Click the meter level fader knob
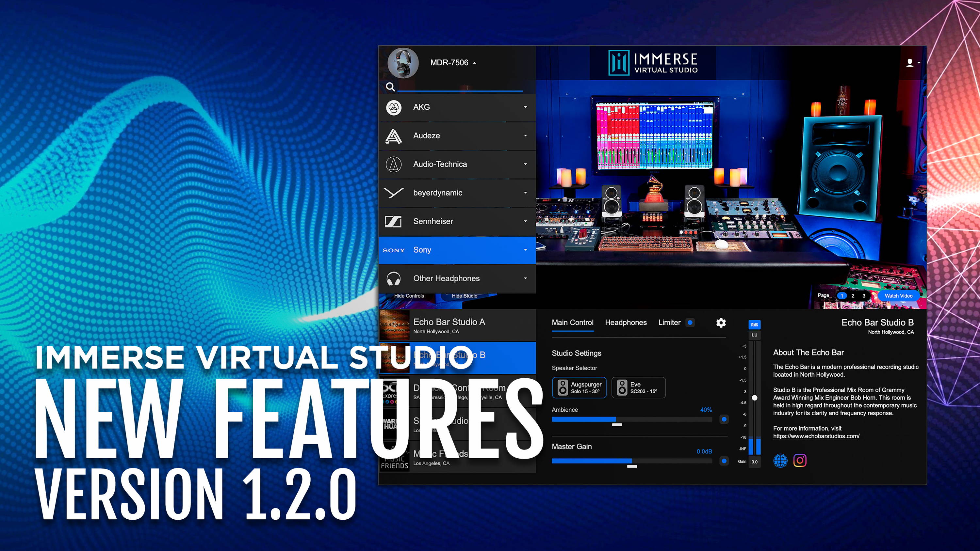Viewport: 980px width, 551px height. 754,398
